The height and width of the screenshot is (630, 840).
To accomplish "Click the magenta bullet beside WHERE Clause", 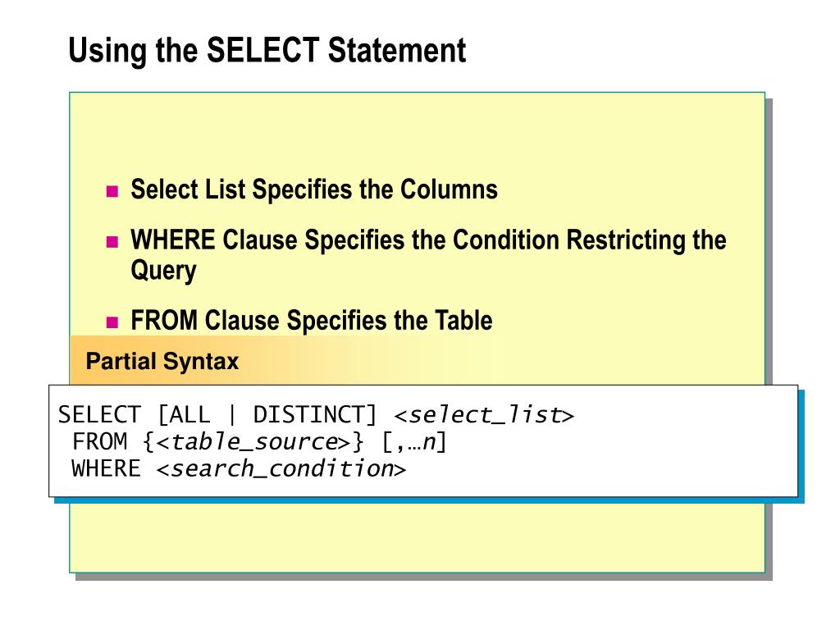I will pyautogui.click(x=112, y=242).
